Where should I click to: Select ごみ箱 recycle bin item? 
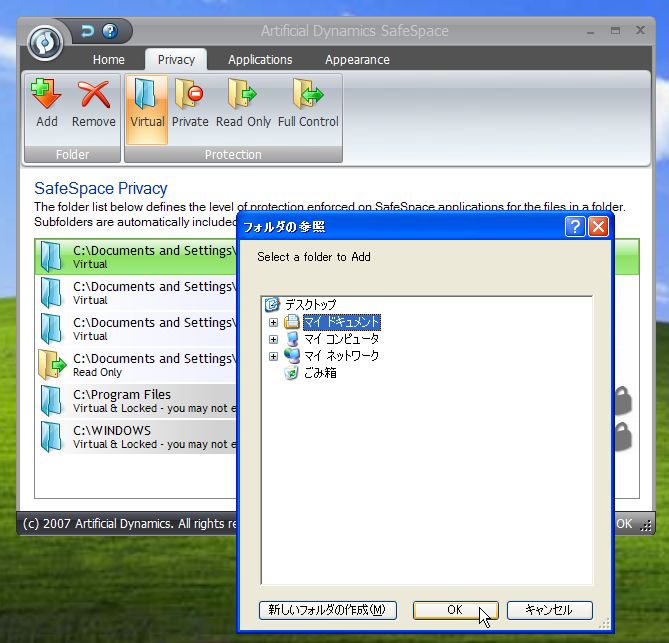[320, 373]
